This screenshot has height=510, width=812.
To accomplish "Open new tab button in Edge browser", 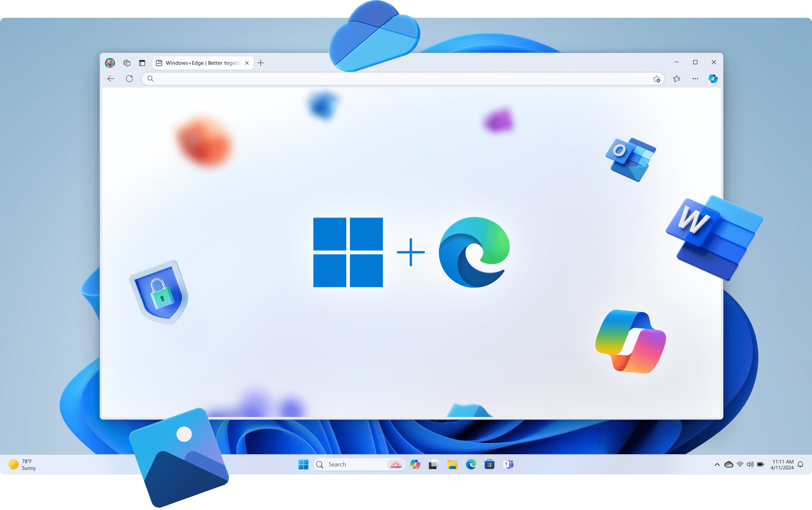I will tap(261, 63).
